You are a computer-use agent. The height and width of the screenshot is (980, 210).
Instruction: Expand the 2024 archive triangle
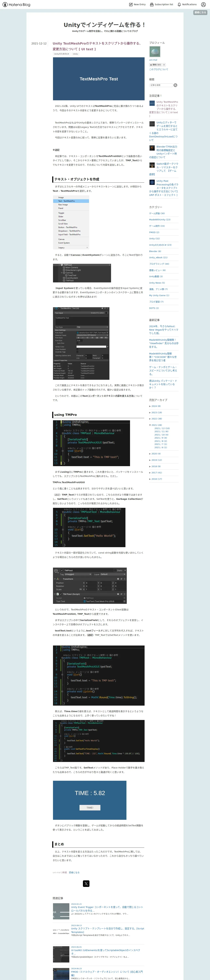(150, 406)
